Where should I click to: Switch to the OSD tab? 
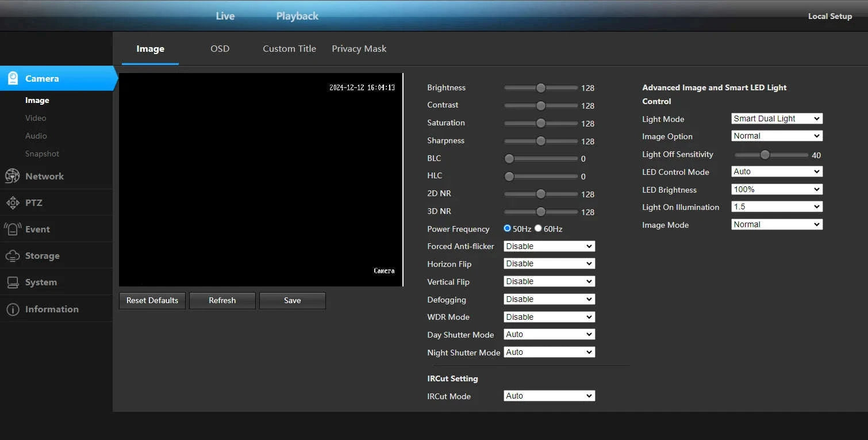[x=220, y=48]
